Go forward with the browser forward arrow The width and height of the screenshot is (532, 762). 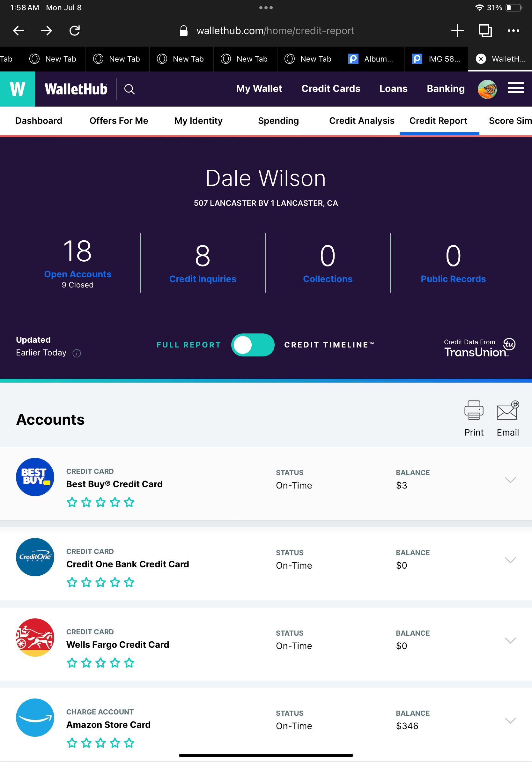click(47, 31)
